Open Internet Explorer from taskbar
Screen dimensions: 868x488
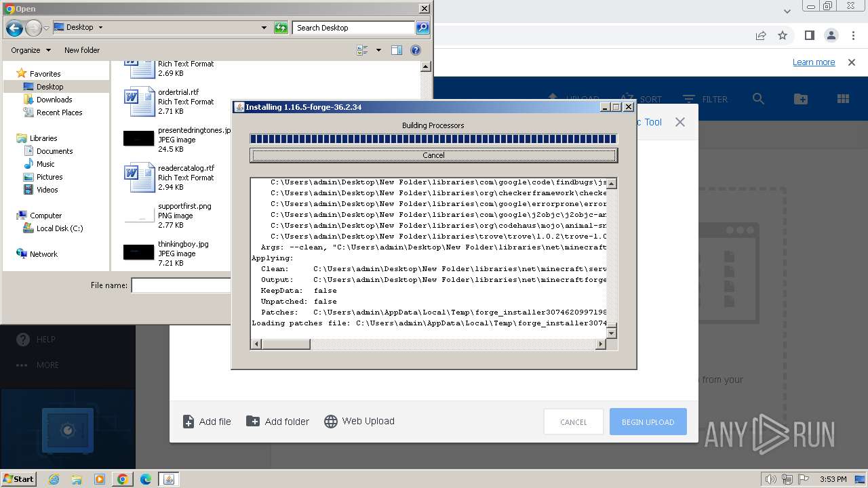[54, 479]
